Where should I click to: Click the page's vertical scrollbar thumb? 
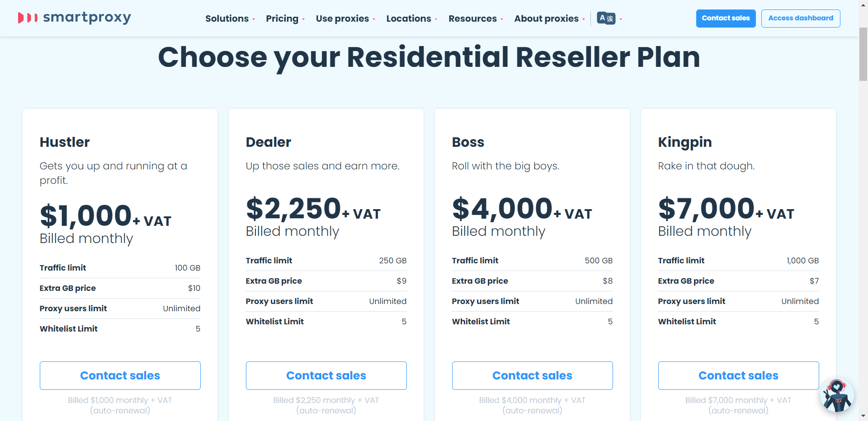pos(863,54)
